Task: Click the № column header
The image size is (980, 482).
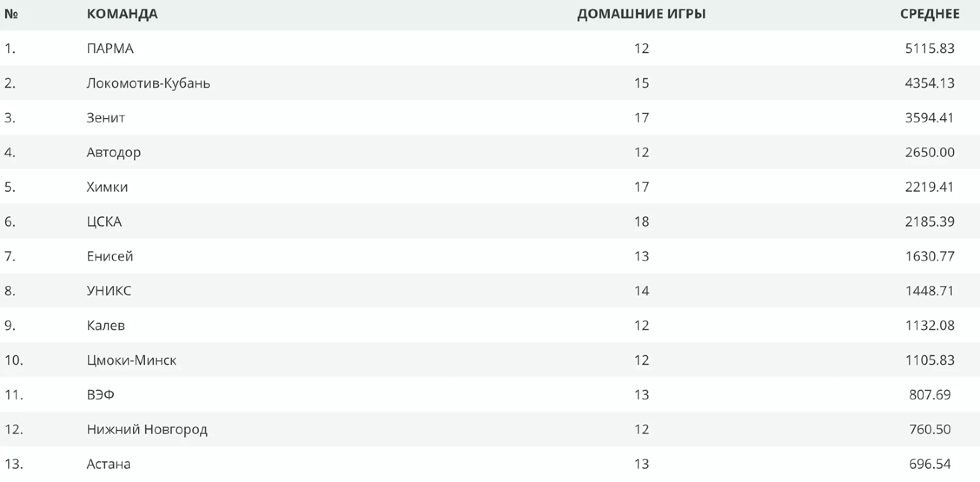Action: pyautogui.click(x=11, y=14)
